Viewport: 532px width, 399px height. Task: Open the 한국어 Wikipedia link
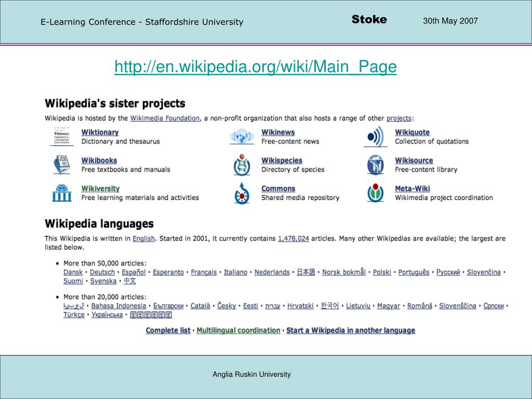point(330,305)
